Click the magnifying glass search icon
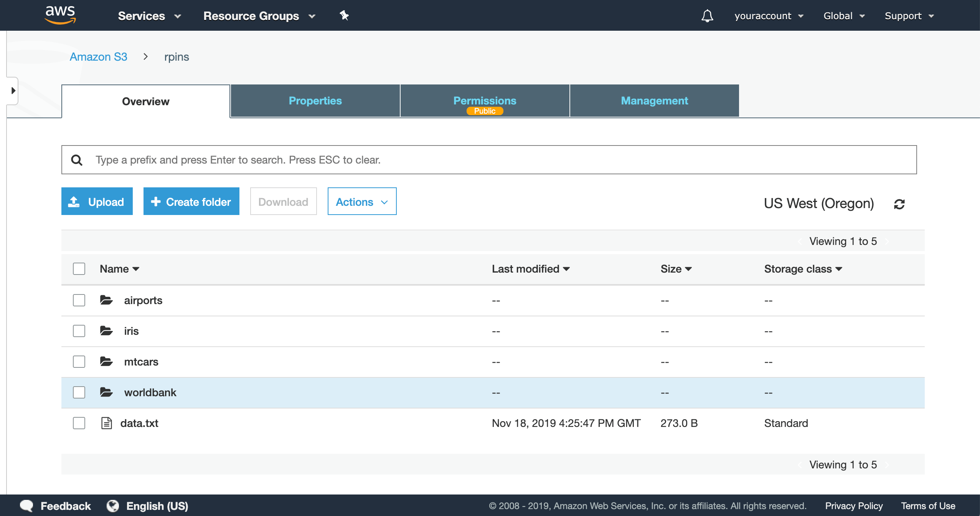The height and width of the screenshot is (516, 980). tap(77, 160)
